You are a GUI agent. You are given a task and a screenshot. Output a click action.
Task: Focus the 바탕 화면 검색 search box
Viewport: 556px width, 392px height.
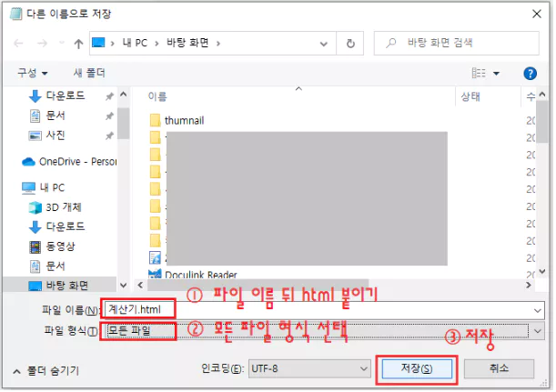pyautogui.click(x=457, y=43)
